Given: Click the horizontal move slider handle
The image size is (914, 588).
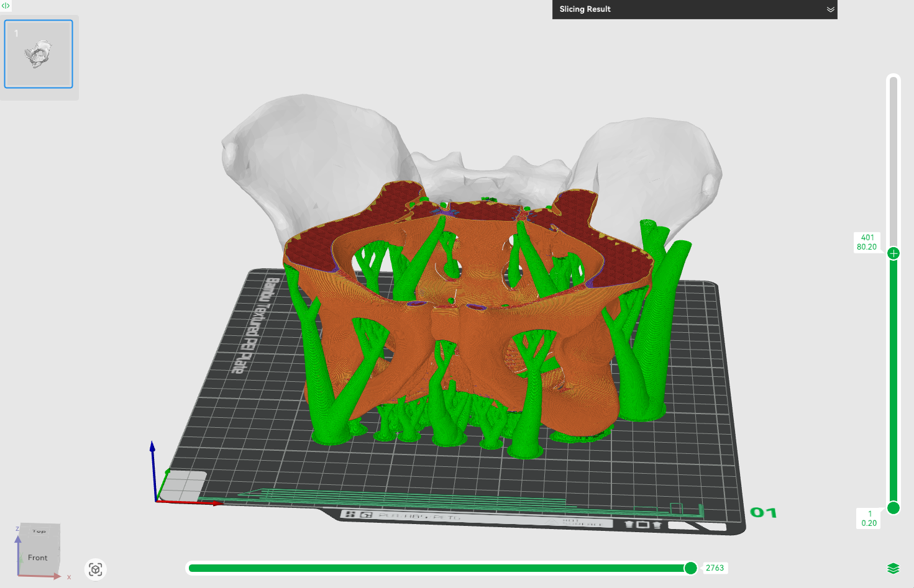Looking at the screenshot, I should pos(690,568).
